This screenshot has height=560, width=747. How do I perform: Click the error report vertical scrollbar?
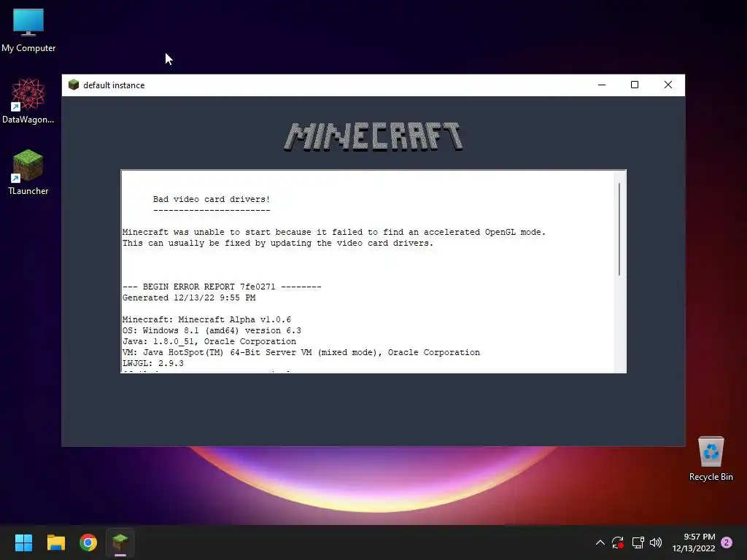pyautogui.click(x=619, y=229)
